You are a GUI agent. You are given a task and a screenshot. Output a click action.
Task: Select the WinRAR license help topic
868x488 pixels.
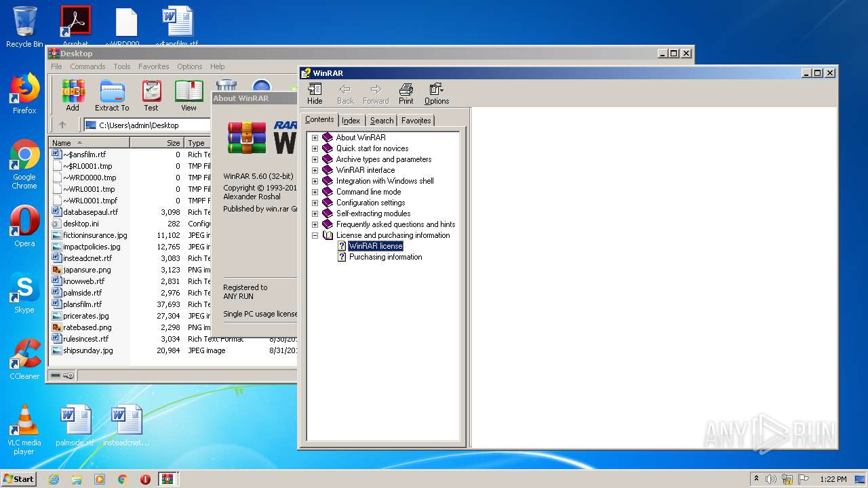(x=376, y=246)
